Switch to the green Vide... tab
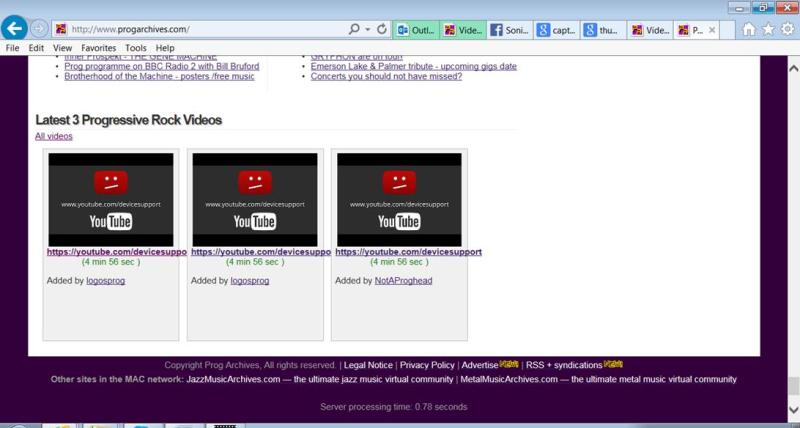 (x=462, y=30)
